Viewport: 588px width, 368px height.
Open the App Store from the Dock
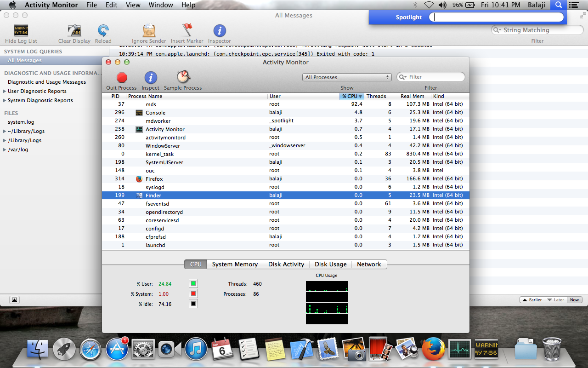[x=117, y=350]
